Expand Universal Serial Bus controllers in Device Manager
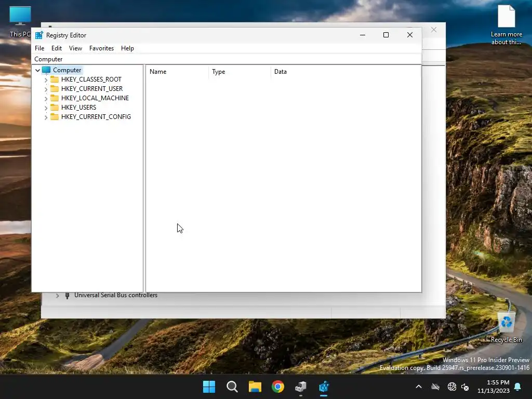 pyautogui.click(x=57, y=296)
